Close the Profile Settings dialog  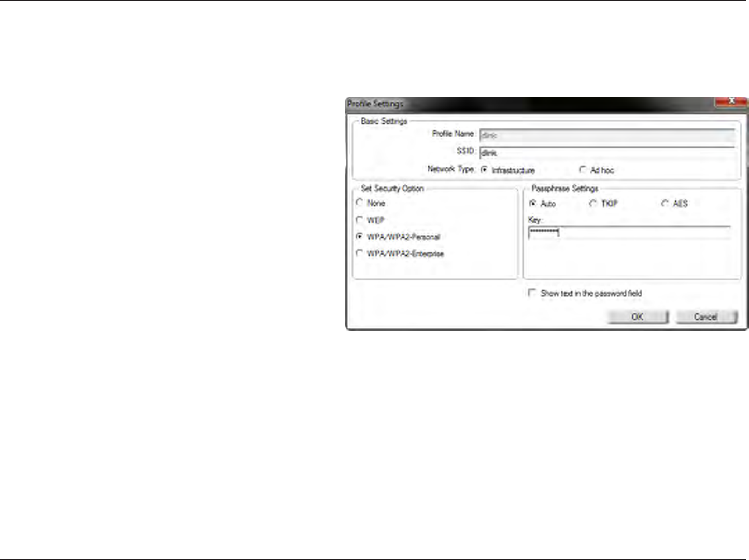point(731,102)
